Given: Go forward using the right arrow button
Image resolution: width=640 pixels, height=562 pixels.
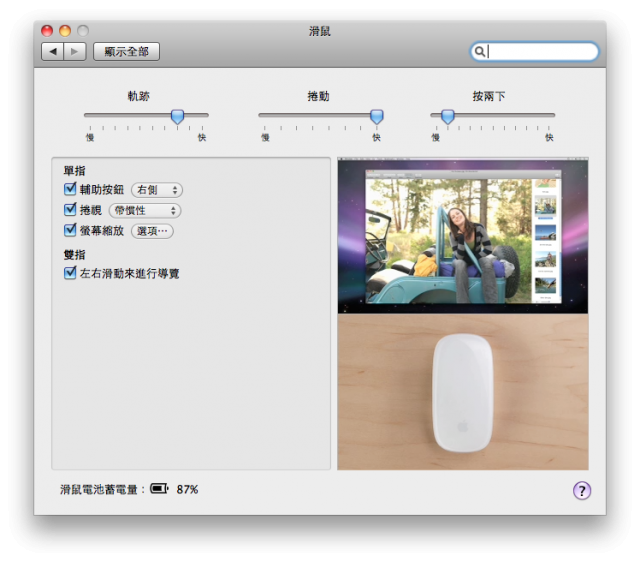Looking at the screenshot, I should [x=75, y=51].
